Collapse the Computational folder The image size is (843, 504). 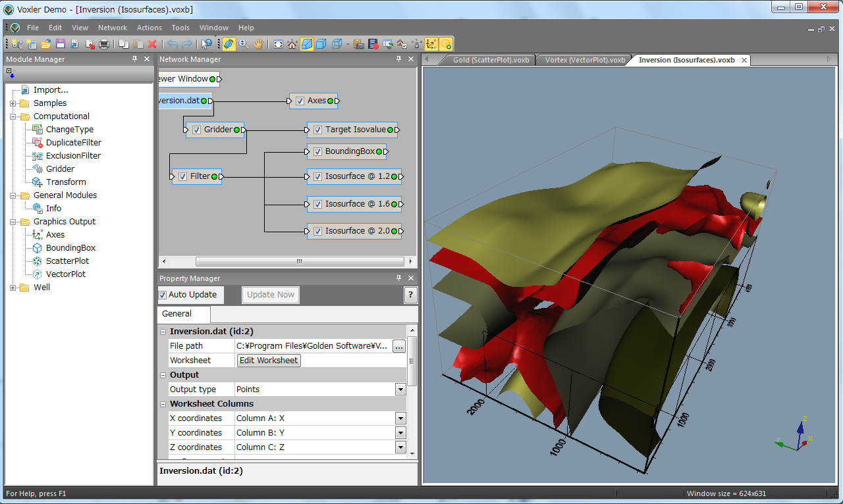pos(13,116)
